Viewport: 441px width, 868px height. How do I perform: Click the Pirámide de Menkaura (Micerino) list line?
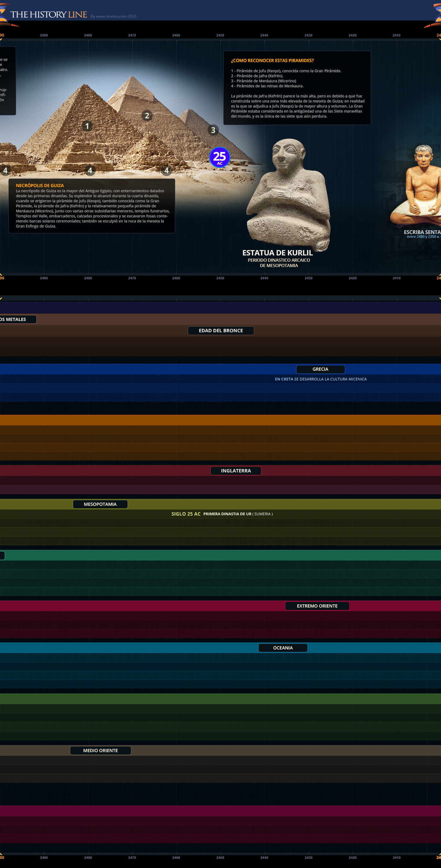tap(263, 81)
